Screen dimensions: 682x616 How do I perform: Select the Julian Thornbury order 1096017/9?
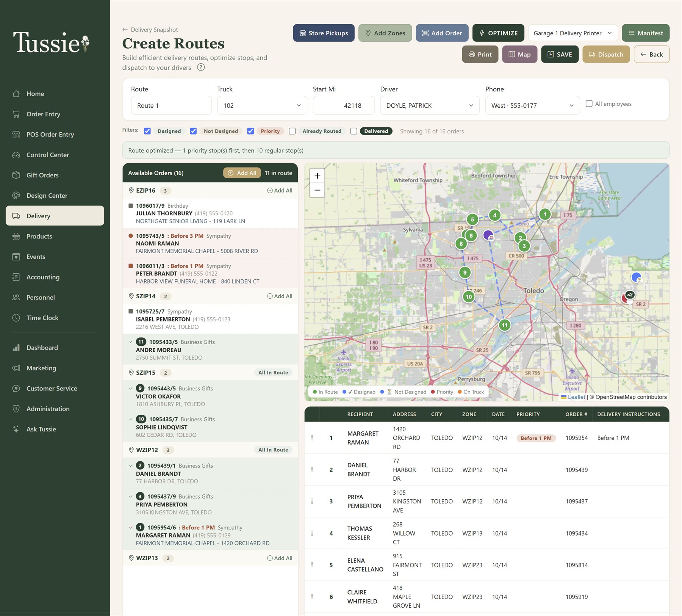[210, 213]
